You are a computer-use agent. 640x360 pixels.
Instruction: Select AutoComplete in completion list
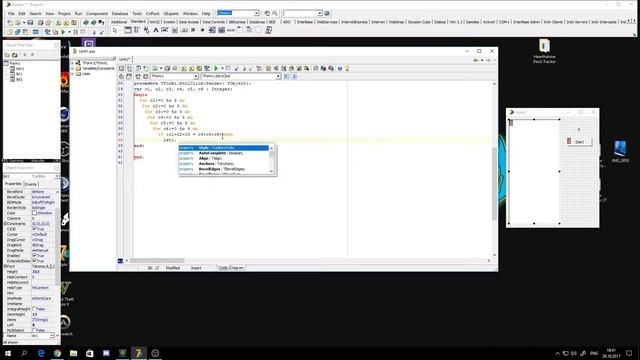click(224, 153)
